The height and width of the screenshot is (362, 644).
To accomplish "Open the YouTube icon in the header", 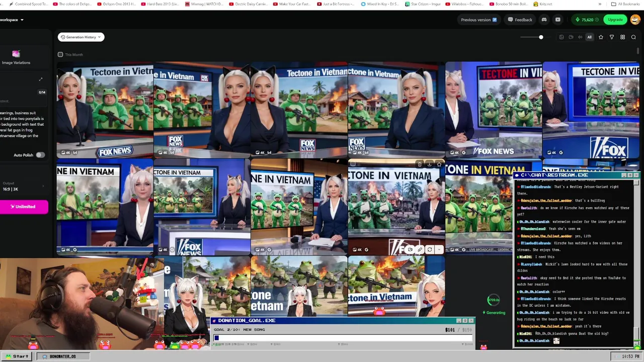I will point(557,20).
